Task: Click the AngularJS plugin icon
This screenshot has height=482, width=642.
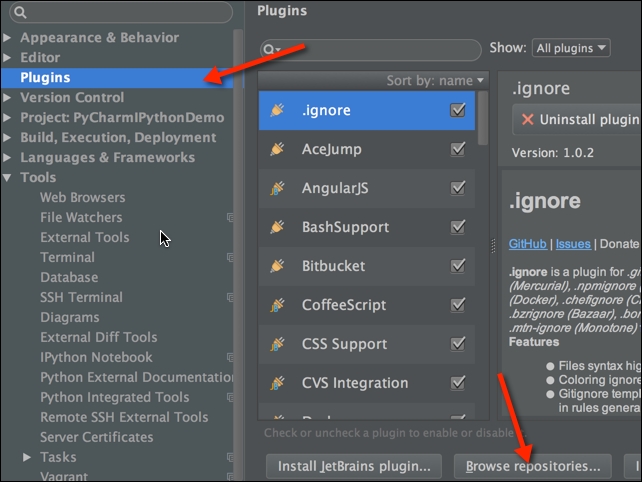Action: point(277,188)
